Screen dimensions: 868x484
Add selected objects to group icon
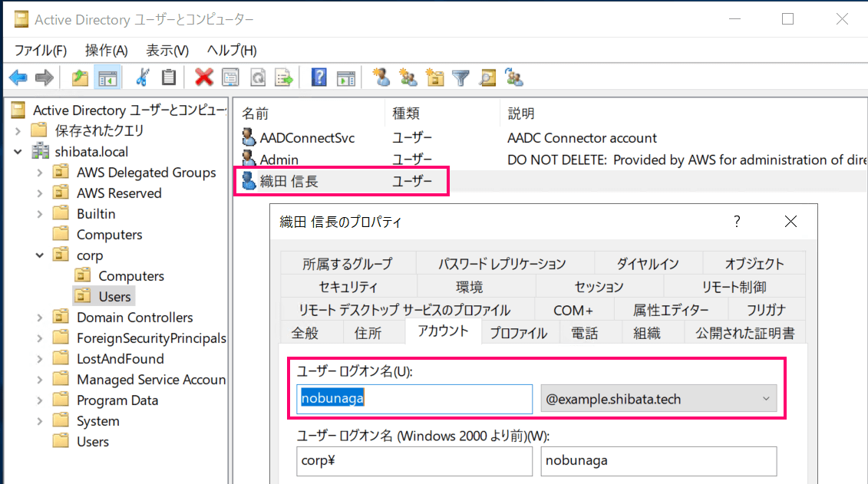click(514, 77)
